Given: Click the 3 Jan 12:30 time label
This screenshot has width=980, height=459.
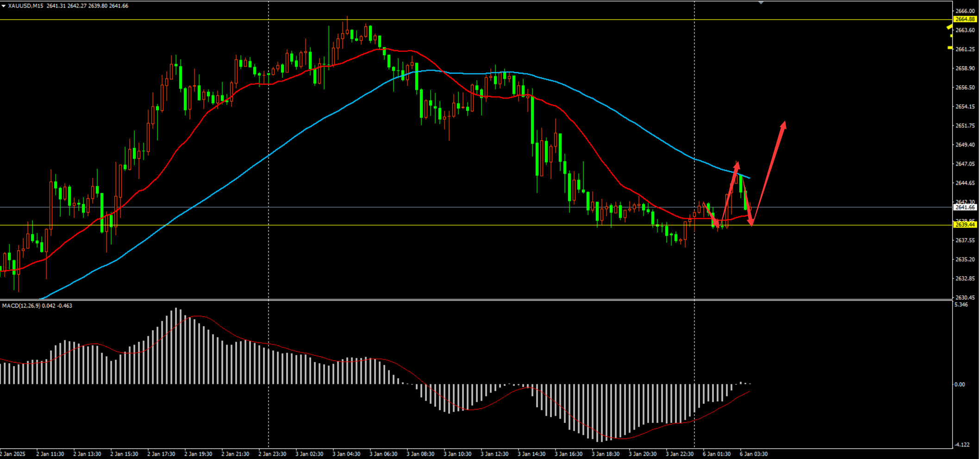Looking at the screenshot, I should (494, 454).
